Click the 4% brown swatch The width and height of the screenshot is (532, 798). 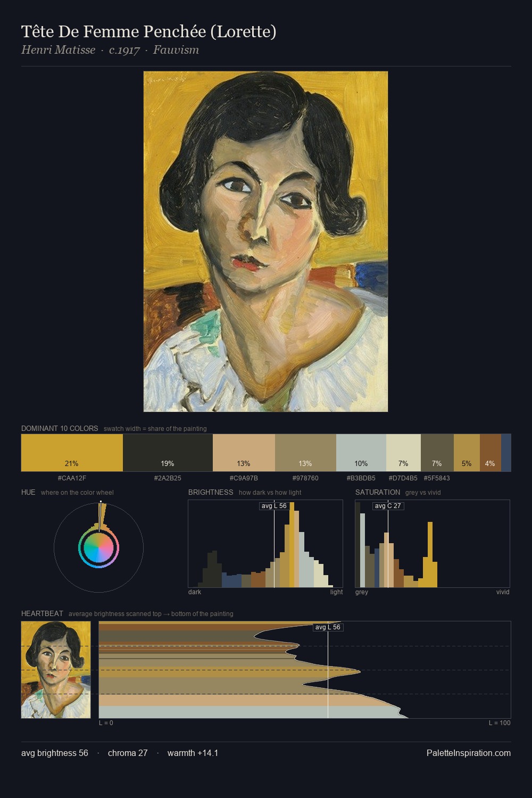click(491, 453)
